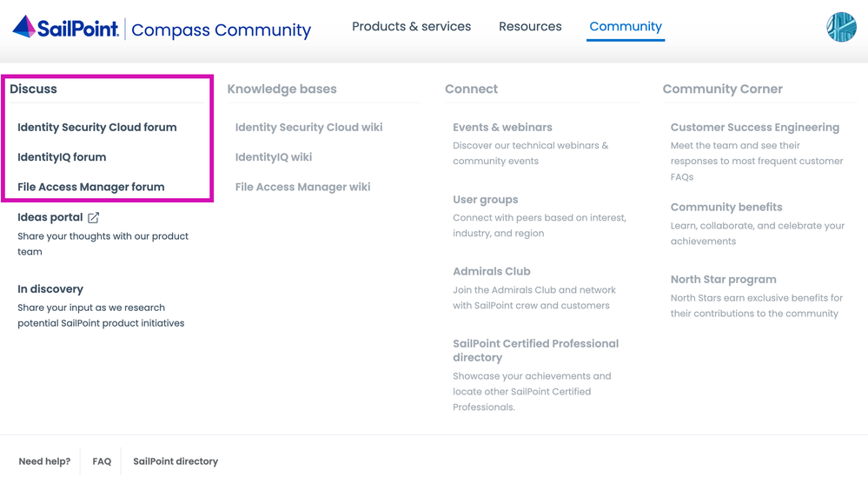Image resolution: width=868 pixels, height=483 pixels.
Task: Open the user profile avatar
Action: coord(840,28)
